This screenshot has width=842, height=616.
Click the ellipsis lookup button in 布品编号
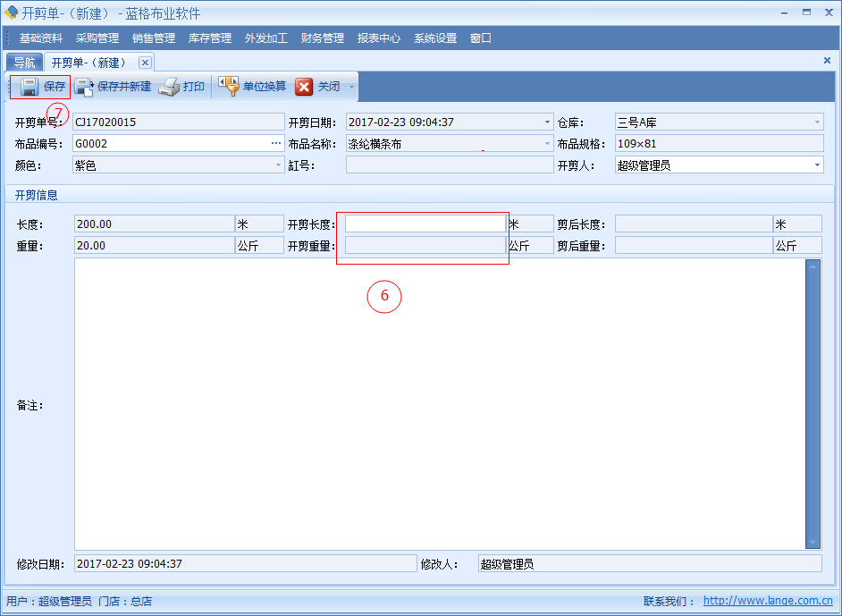click(276, 143)
